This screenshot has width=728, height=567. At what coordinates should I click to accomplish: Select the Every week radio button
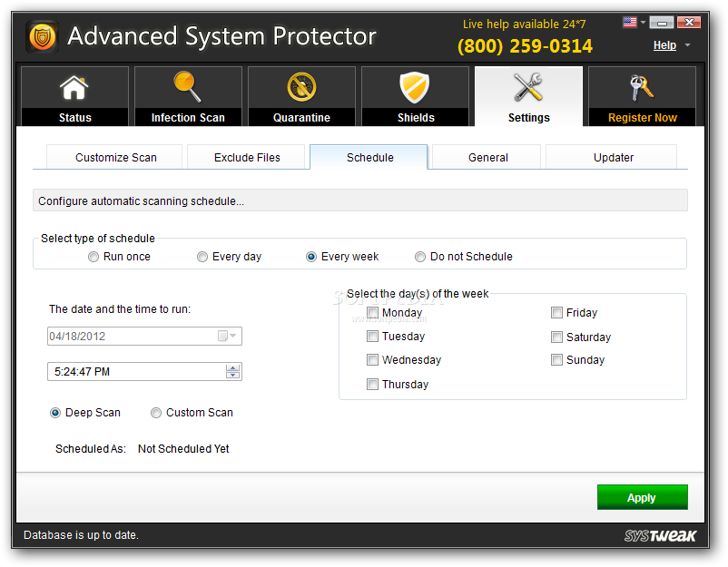click(x=311, y=257)
